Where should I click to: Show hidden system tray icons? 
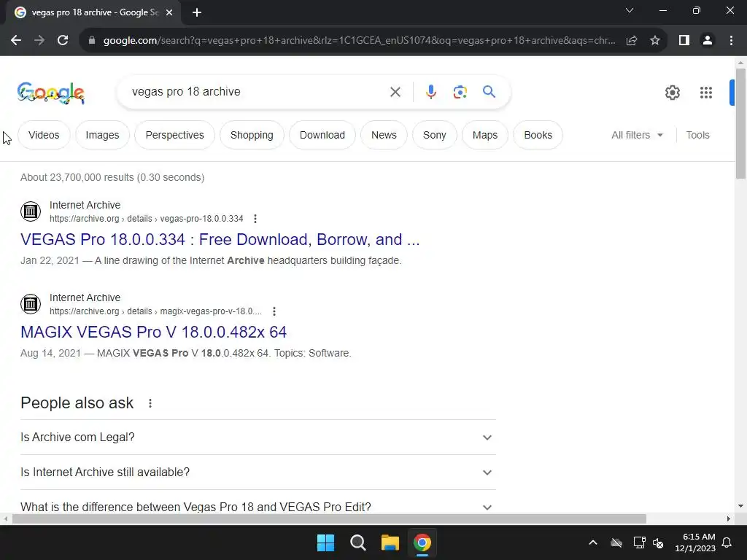click(x=593, y=542)
